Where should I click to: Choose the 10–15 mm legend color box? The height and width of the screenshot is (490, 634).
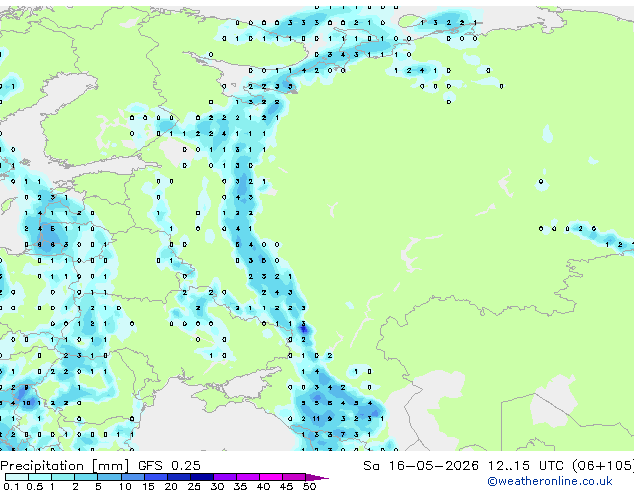132,477
